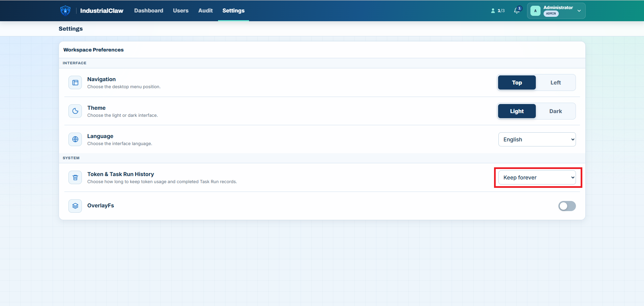Screen dimensions: 644x306
Task: Select the Settings tab
Action: [234, 11]
